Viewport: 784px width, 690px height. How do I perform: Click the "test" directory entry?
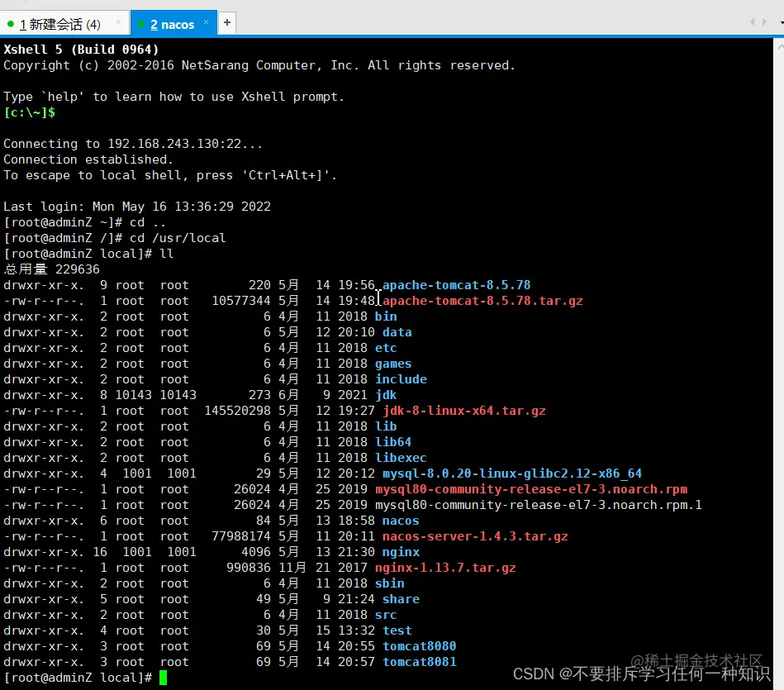tap(397, 631)
